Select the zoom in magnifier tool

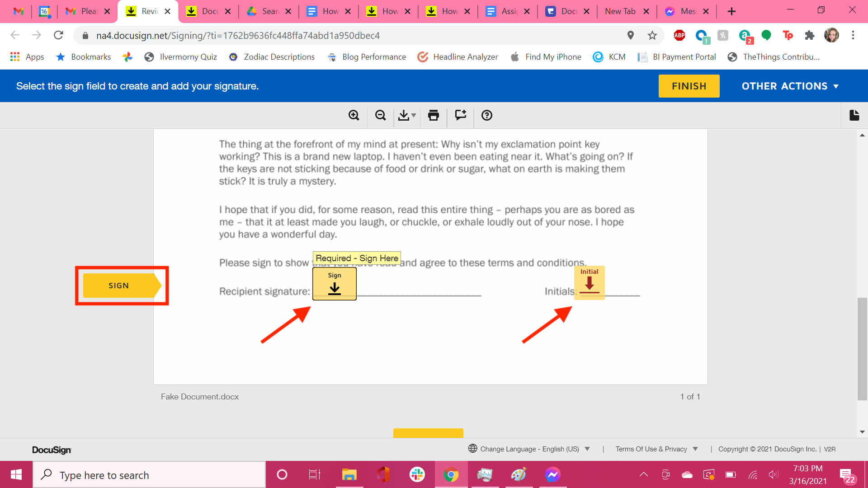point(354,116)
